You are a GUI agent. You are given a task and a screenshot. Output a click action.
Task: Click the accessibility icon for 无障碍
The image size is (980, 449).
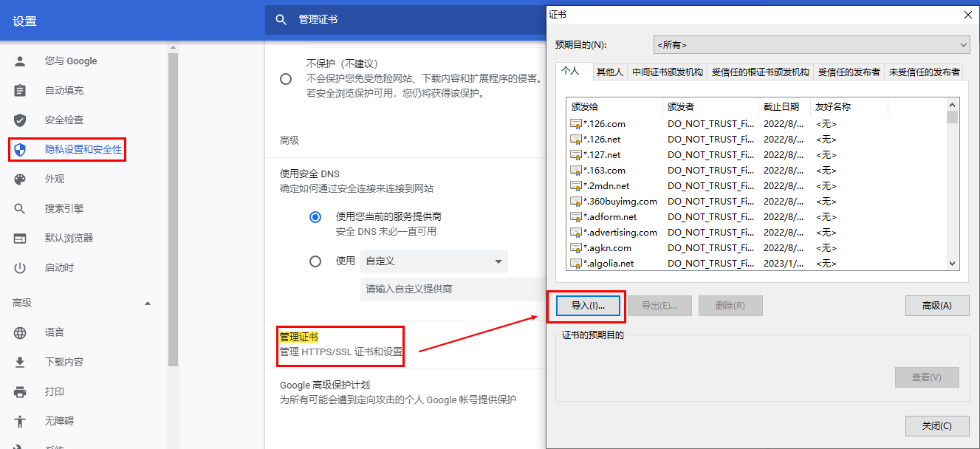click(x=20, y=422)
